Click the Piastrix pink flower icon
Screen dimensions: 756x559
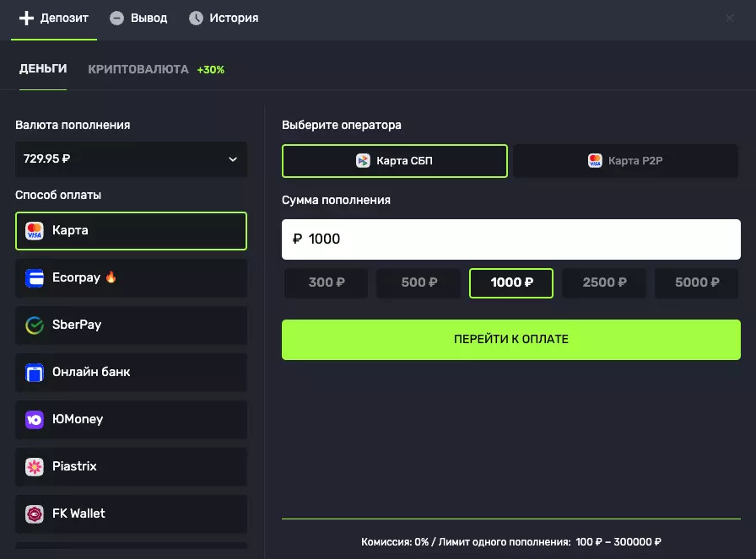pyautogui.click(x=35, y=466)
